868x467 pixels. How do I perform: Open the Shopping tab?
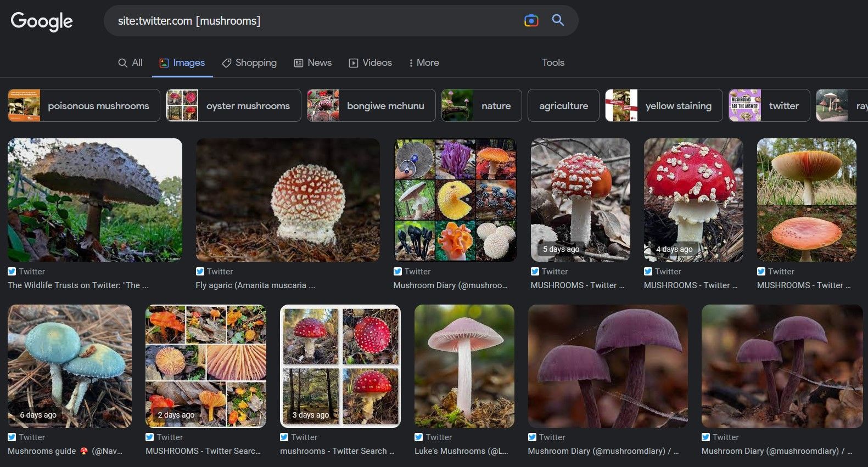pyautogui.click(x=249, y=63)
